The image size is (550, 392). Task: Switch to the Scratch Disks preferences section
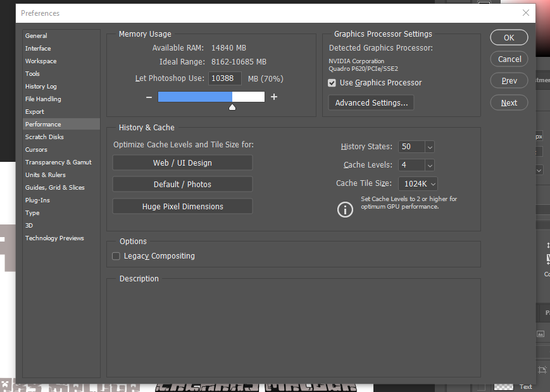44,137
